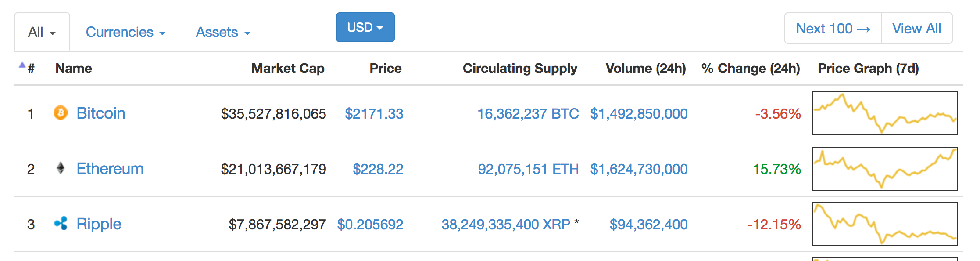
Task: Open the Bitcoin name link
Action: (x=101, y=113)
